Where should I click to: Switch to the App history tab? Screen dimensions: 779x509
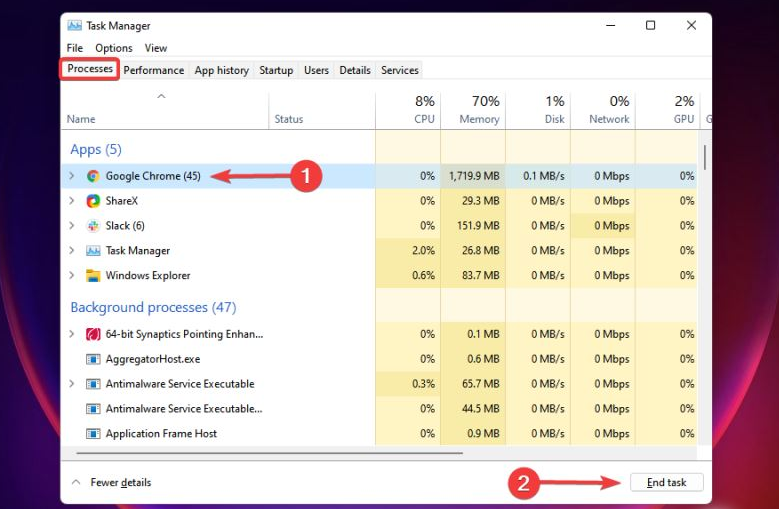(222, 71)
